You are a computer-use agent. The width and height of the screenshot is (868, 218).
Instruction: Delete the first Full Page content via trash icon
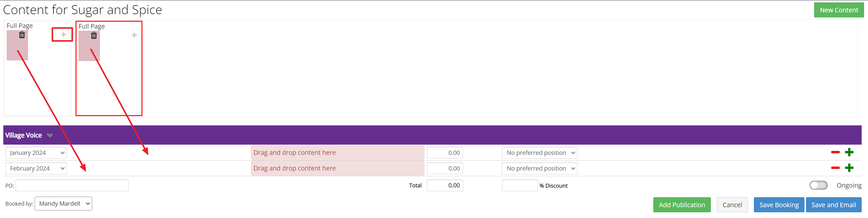(22, 35)
